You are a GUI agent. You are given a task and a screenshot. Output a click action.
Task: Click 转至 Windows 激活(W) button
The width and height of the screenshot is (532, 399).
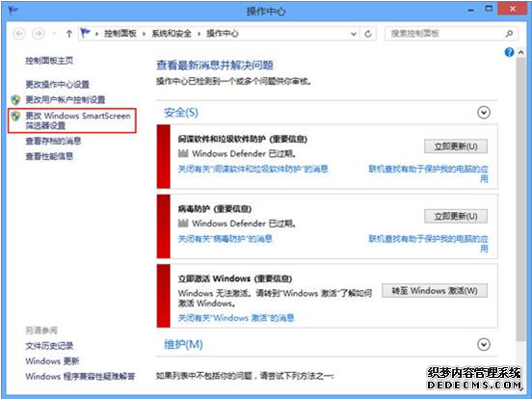(x=435, y=291)
